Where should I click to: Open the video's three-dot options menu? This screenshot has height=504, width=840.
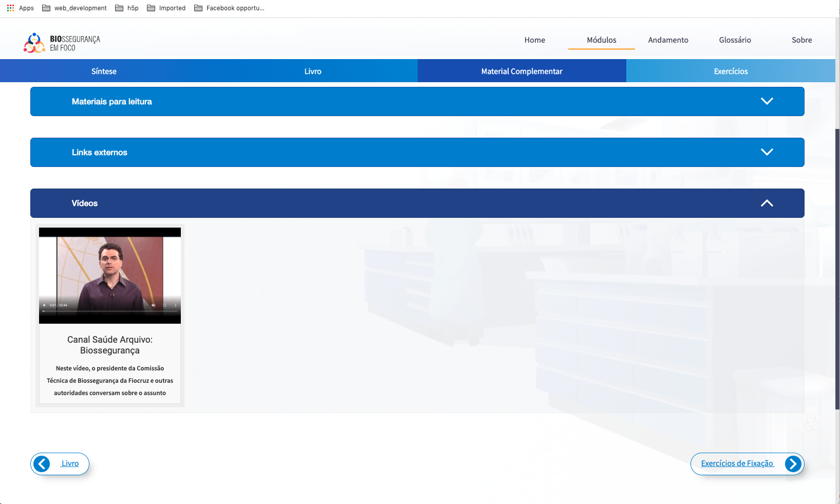175,305
